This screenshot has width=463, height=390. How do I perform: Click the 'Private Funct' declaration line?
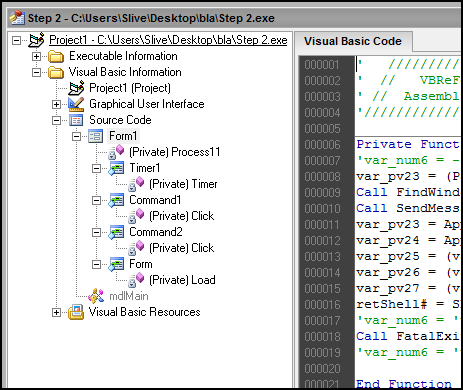pyautogui.click(x=408, y=144)
